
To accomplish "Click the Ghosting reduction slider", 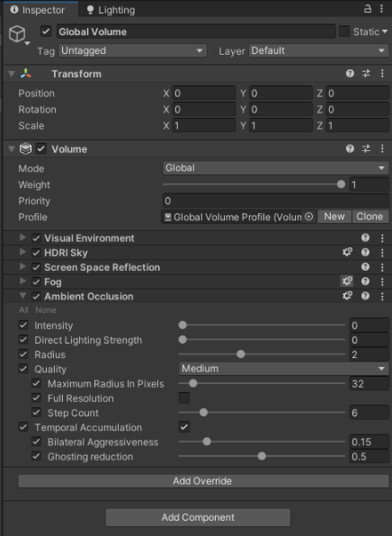I will click(262, 456).
